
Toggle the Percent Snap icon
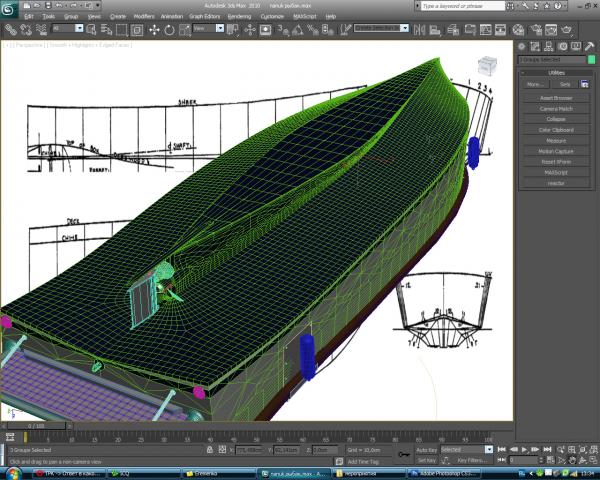point(313,29)
